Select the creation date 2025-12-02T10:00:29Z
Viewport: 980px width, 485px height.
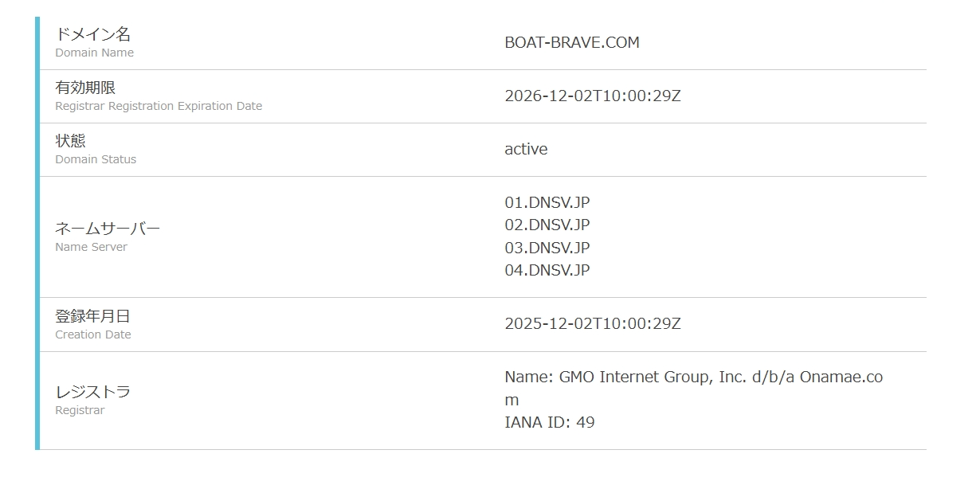coord(593,323)
